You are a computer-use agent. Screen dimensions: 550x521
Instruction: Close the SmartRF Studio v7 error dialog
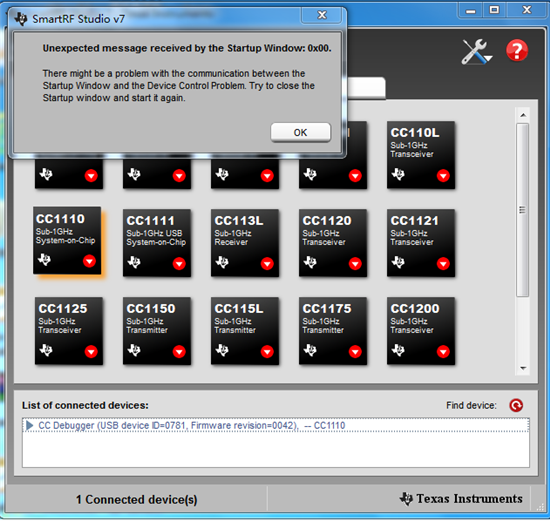click(x=322, y=15)
